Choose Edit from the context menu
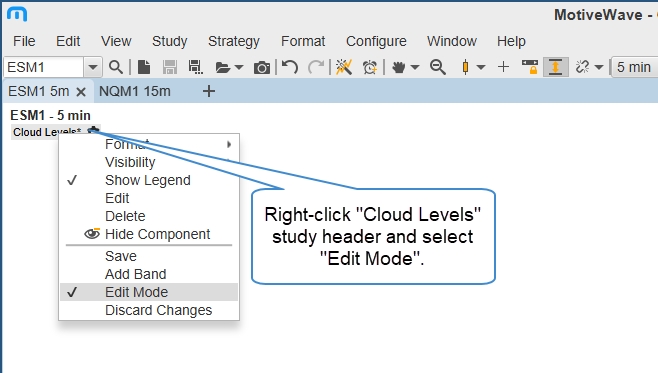The image size is (658, 373). pos(149,198)
